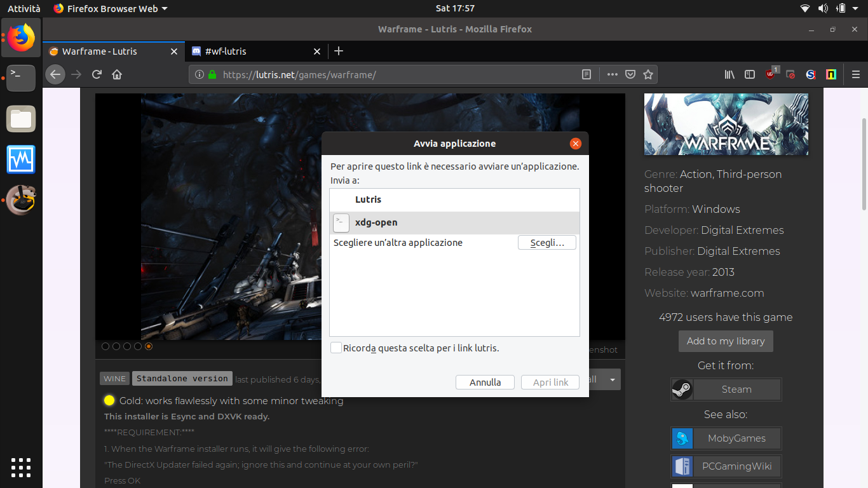868x488 pixels.
Task: Click the Steam logo icon
Action: tap(682, 390)
